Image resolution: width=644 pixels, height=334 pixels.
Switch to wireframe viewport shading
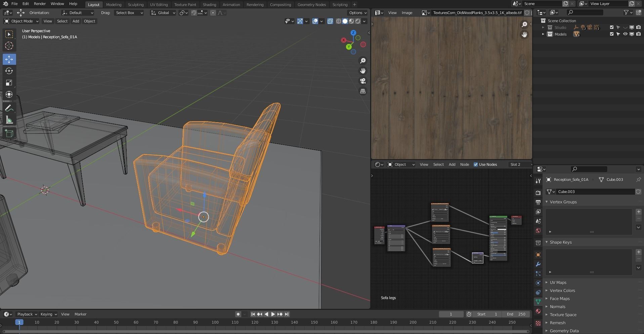(x=339, y=21)
